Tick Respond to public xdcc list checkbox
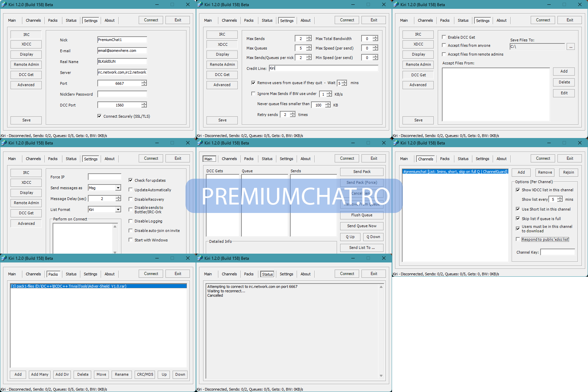The height and width of the screenshot is (392, 588). click(518, 239)
